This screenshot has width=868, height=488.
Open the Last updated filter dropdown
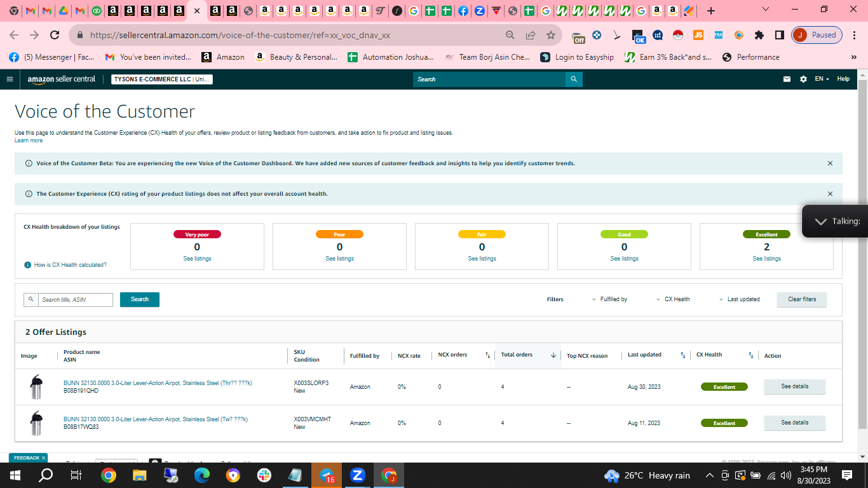739,299
